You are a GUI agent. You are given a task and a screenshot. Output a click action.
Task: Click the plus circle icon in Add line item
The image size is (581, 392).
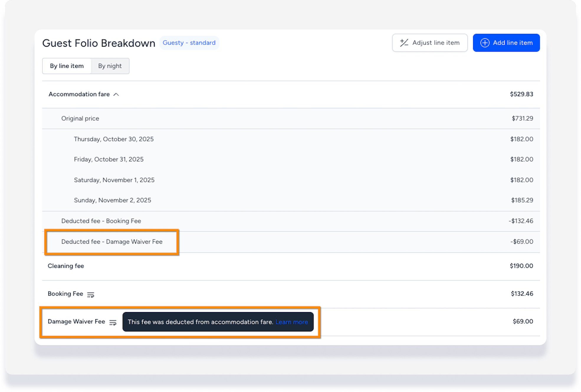(x=485, y=43)
